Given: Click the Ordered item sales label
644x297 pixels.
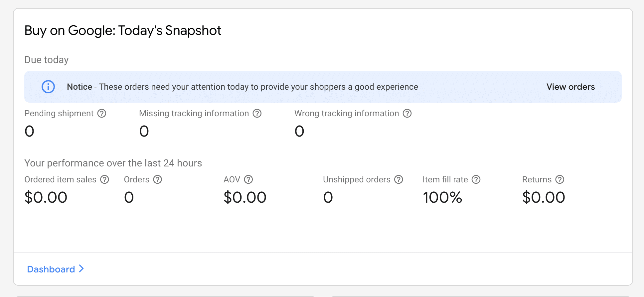Looking at the screenshot, I should [60, 179].
